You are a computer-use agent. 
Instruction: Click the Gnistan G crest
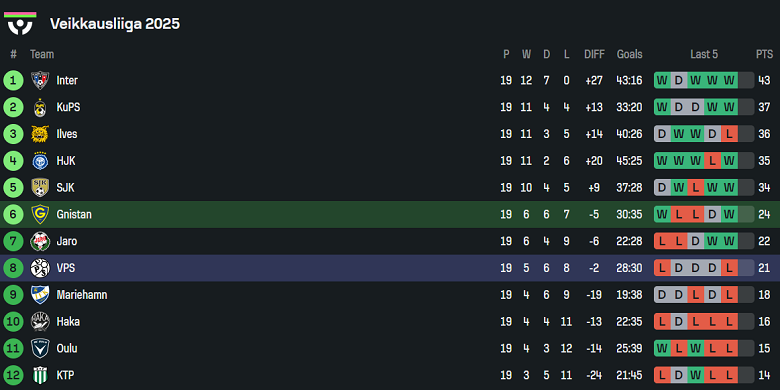(x=40, y=214)
